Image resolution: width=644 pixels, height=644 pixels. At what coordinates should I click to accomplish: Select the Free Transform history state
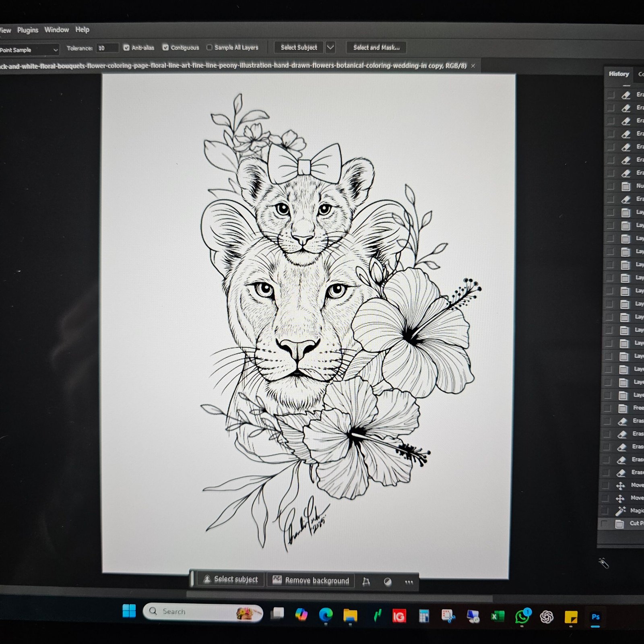point(637,408)
